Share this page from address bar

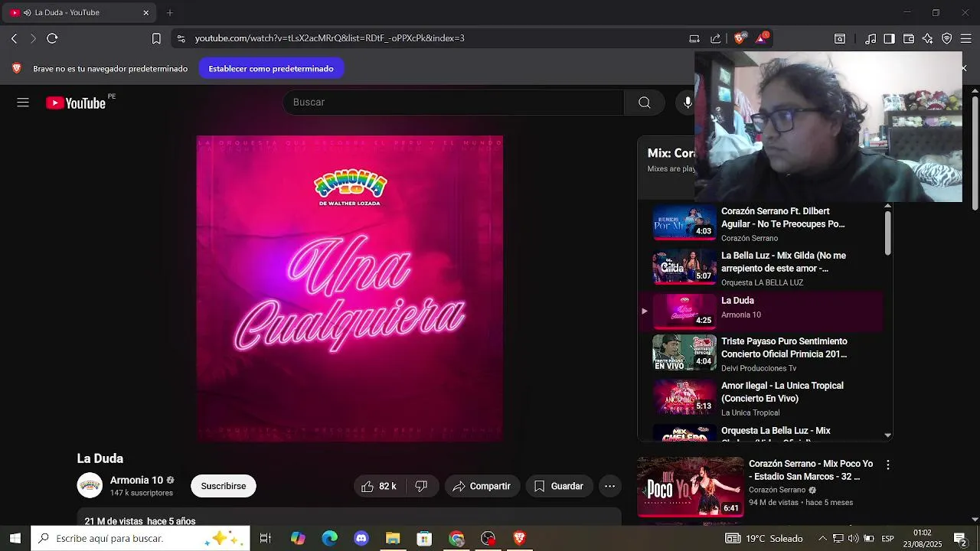[716, 38]
